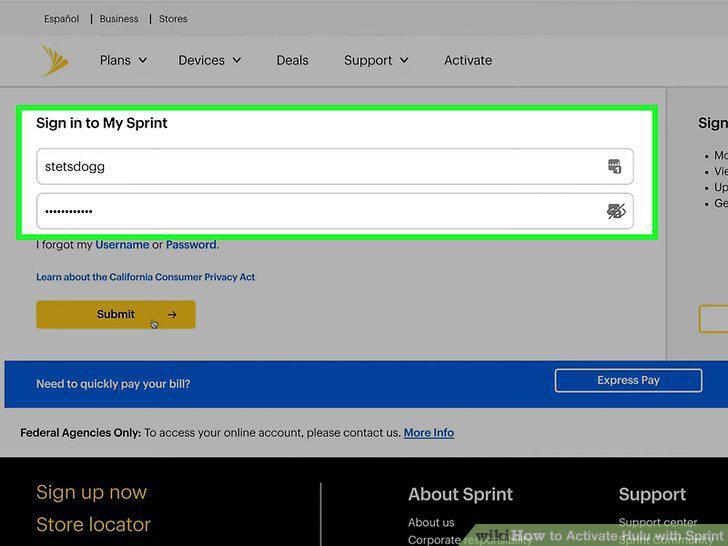
Task: Click the Support footer heading
Action: [652, 495]
